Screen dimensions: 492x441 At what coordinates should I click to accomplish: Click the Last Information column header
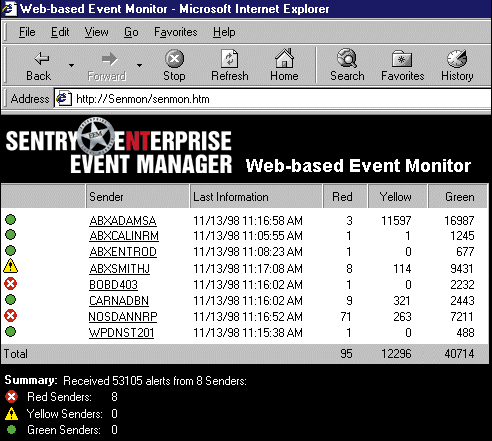coord(256,196)
